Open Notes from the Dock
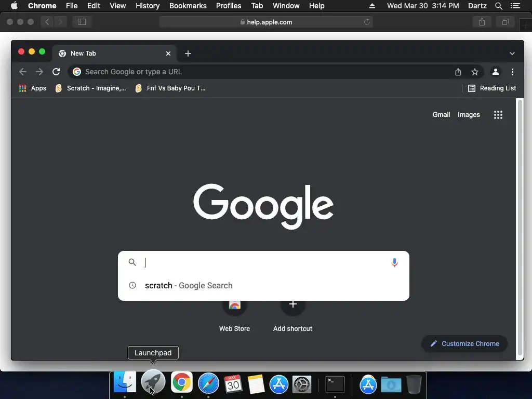The height and width of the screenshot is (399, 532). pos(256,384)
